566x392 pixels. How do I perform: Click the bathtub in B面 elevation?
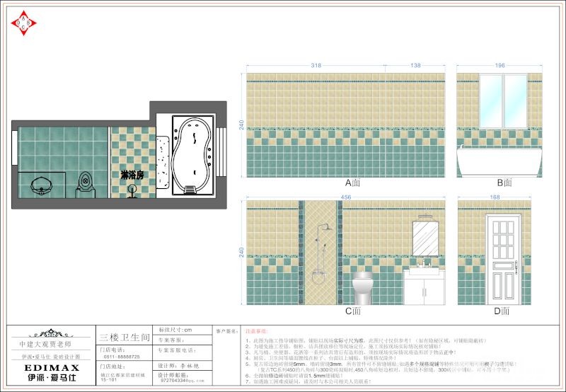tap(499, 161)
